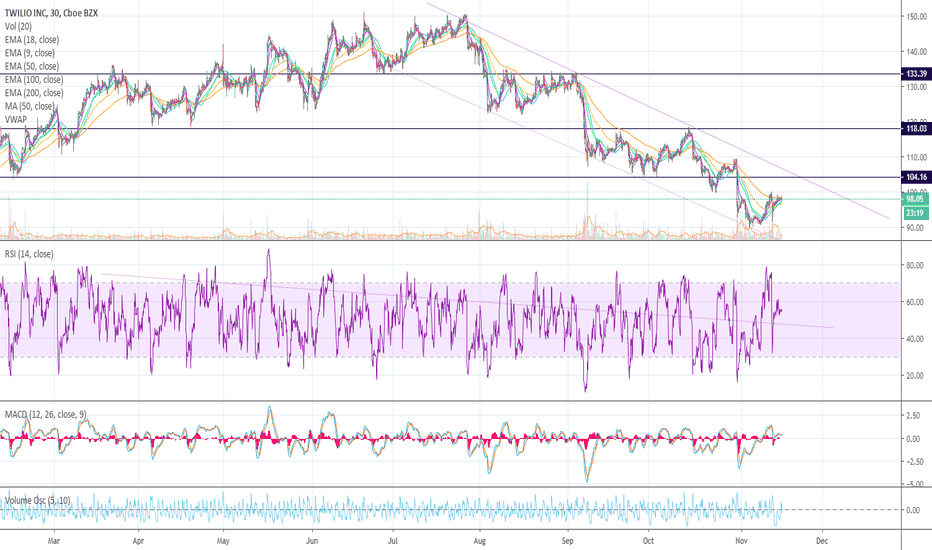The width and height of the screenshot is (932, 550).
Task: Click the RSI 40.00 axis label
Action: coord(915,339)
